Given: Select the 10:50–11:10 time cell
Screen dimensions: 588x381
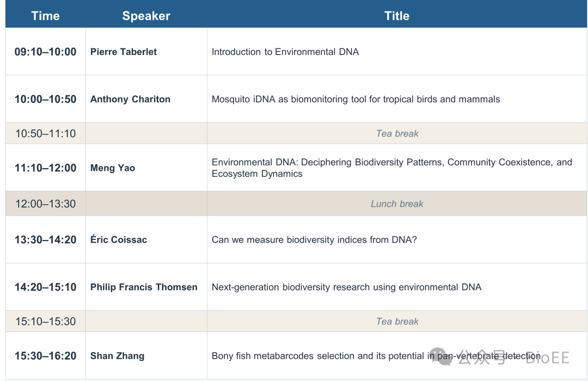Looking at the screenshot, I should click(45, 133).
